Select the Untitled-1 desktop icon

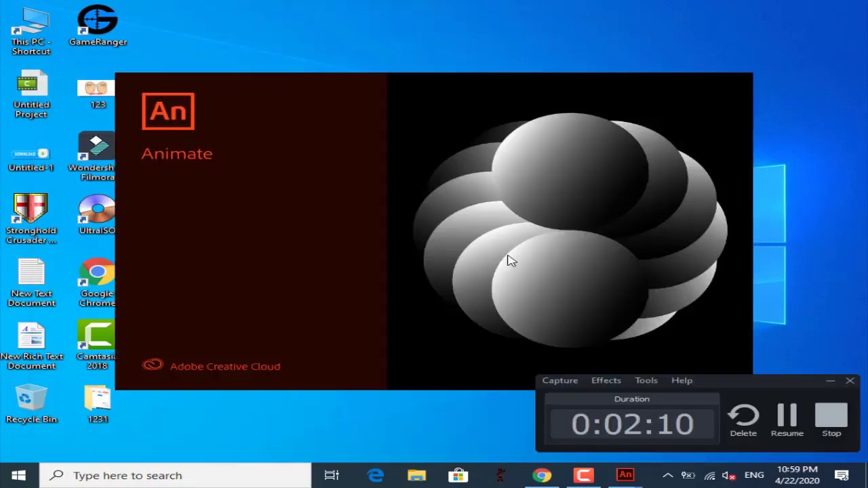(x=31, y=159)
